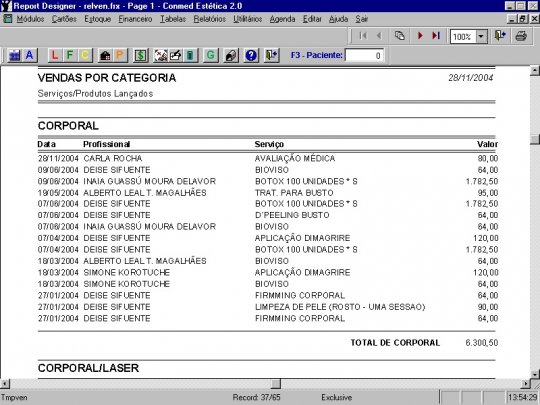Open the Utilitários menu

coord(248,19)
